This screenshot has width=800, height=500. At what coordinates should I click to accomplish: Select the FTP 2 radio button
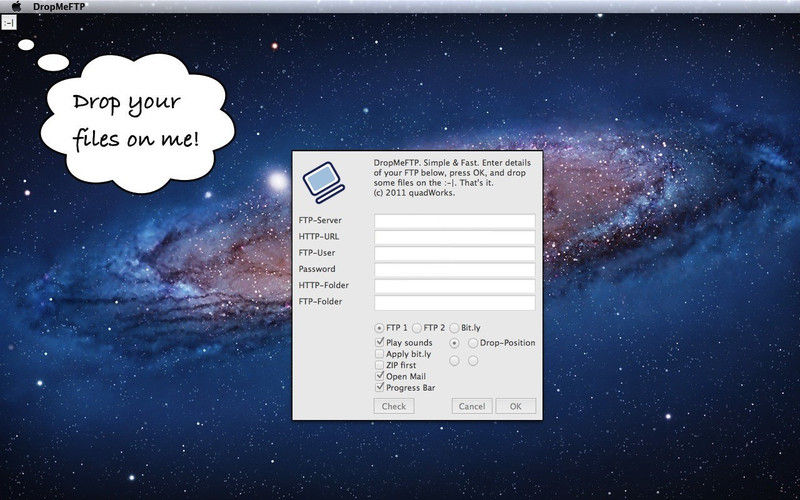pos(417,328)
